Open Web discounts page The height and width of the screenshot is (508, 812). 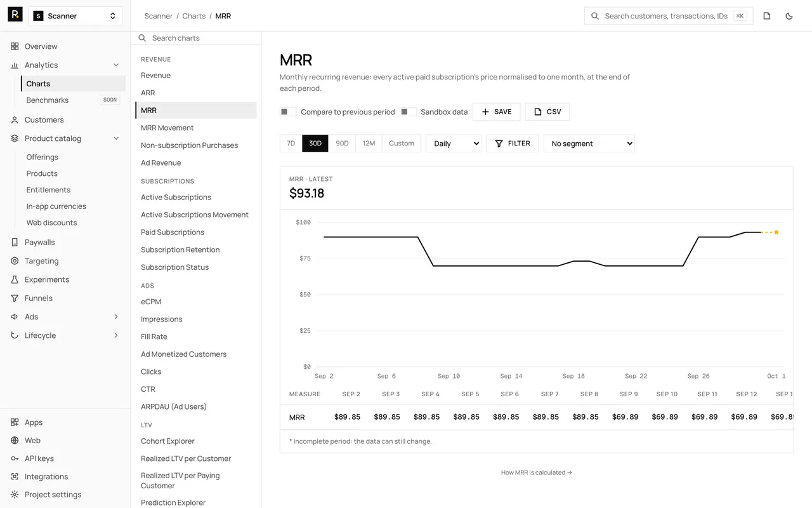click(74, 223)
